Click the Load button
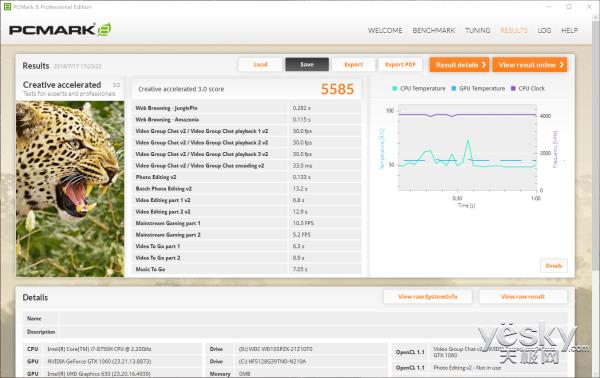Viewport: 600px width, 378px height. pos(260,65)
